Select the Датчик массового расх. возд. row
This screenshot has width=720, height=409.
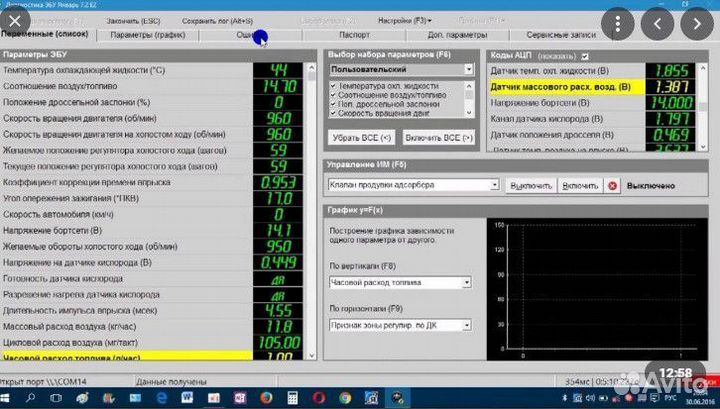pos(561,87)
